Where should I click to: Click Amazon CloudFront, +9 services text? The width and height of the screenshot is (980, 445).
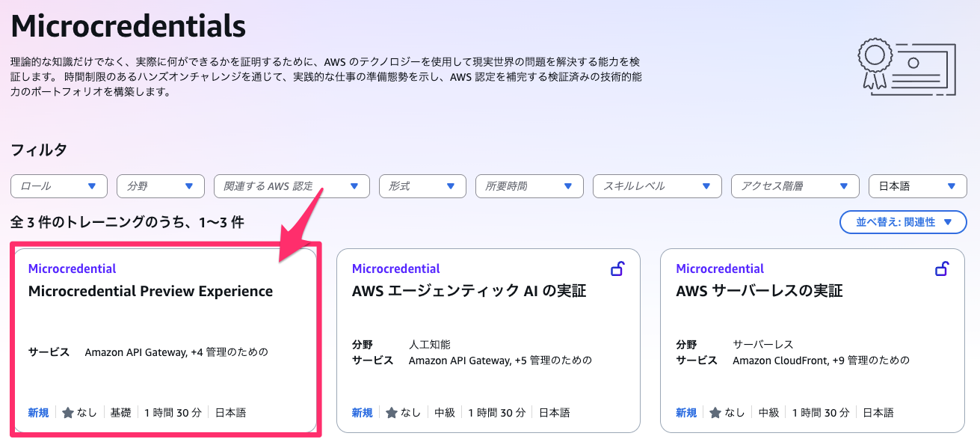click(x=821, y=360)
